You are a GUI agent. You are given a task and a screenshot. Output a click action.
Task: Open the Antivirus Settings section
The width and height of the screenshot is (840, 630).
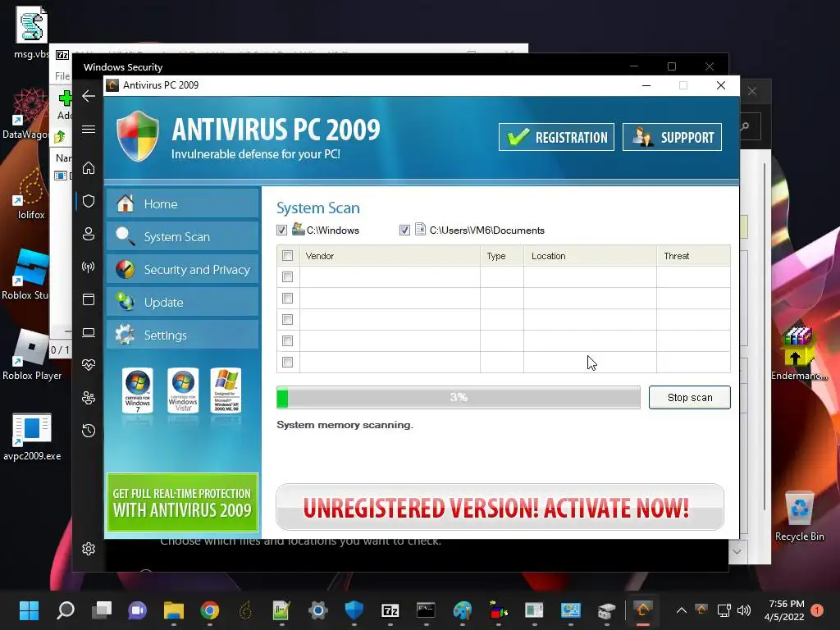click(x=182, y=335)
